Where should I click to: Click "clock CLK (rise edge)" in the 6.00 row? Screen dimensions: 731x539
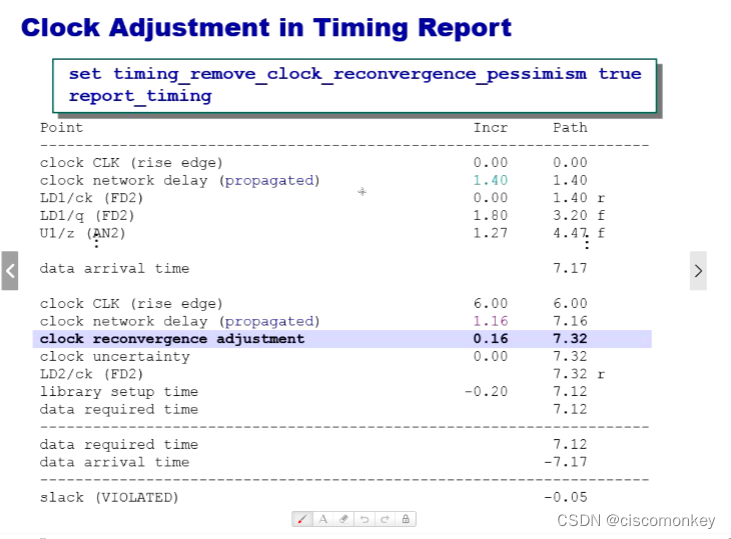pyautogui.click(x=131, y=304)
